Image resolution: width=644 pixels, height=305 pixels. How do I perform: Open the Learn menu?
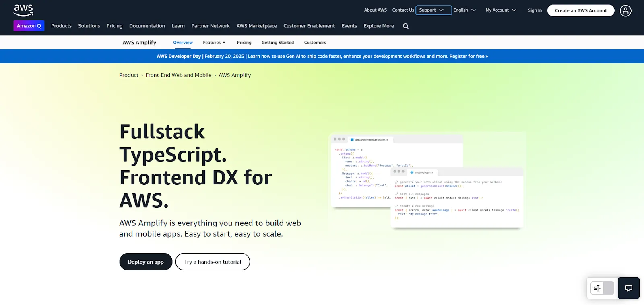click(x=178, y=26)
